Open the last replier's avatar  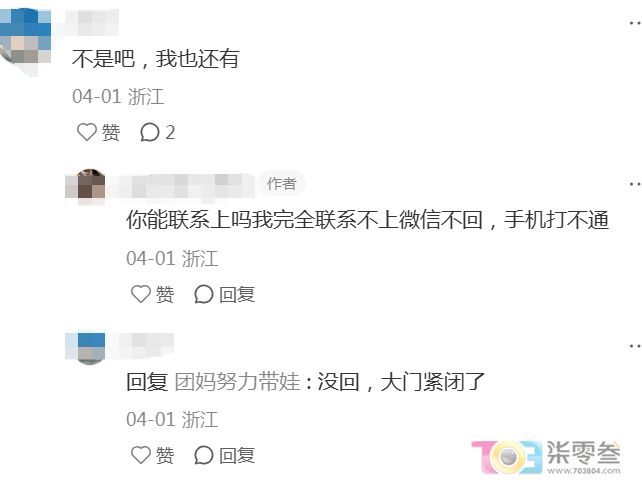(x=85, y=348)
